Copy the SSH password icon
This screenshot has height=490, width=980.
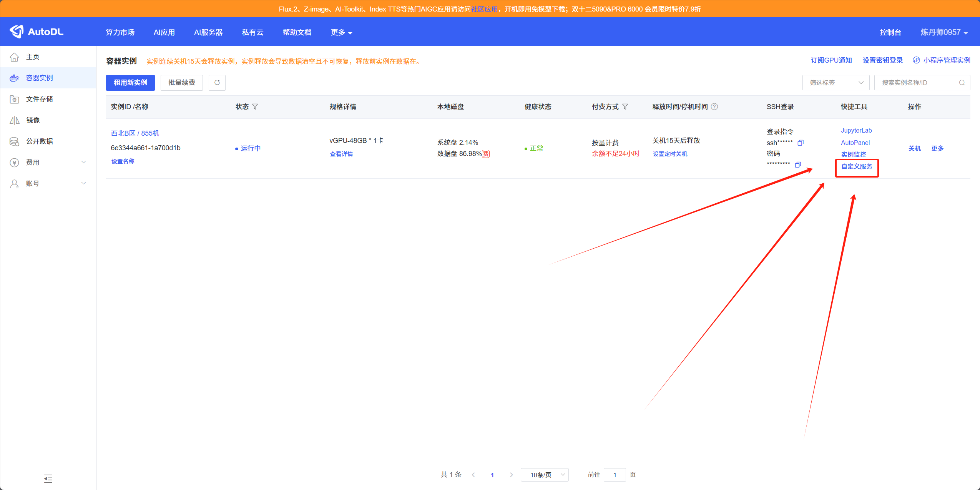point(798,164)
